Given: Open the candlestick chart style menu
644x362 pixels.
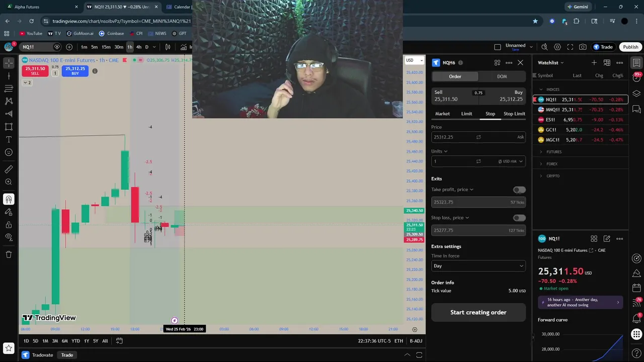Looking at the screenshot, I should (168, 47).
